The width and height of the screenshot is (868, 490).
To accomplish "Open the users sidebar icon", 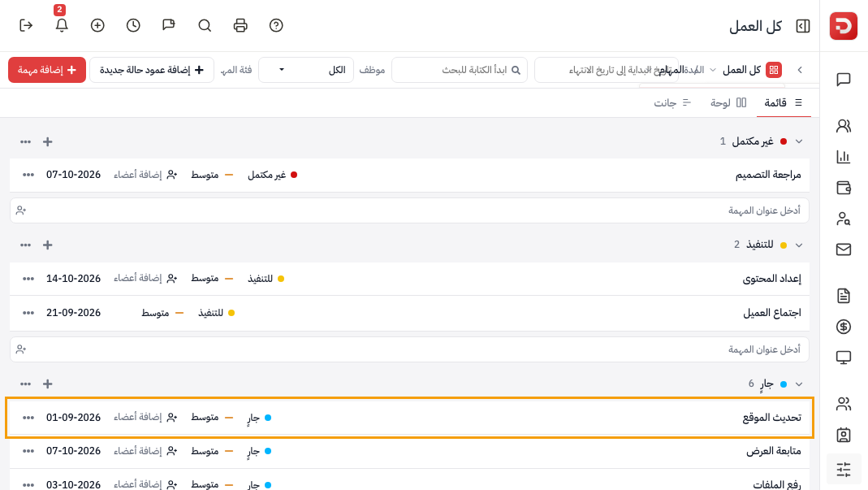I will [x=844, y=127].
